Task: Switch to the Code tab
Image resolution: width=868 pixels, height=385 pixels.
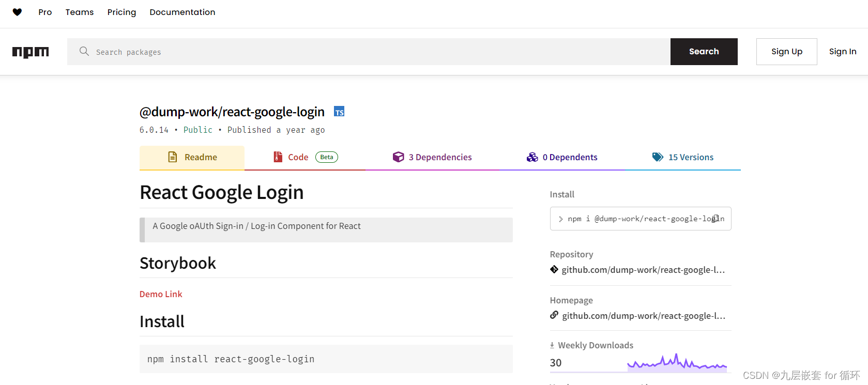Action: tap(305, 157)
